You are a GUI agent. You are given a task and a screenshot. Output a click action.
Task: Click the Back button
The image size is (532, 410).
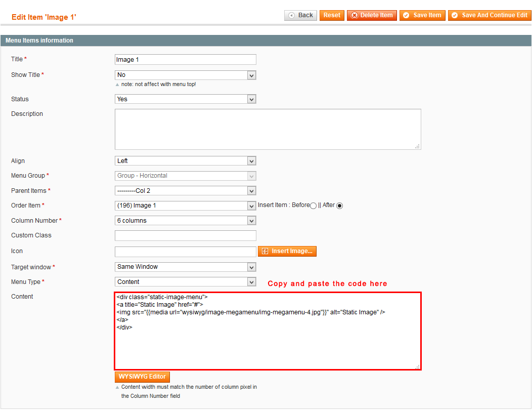(x=300, y=15)
